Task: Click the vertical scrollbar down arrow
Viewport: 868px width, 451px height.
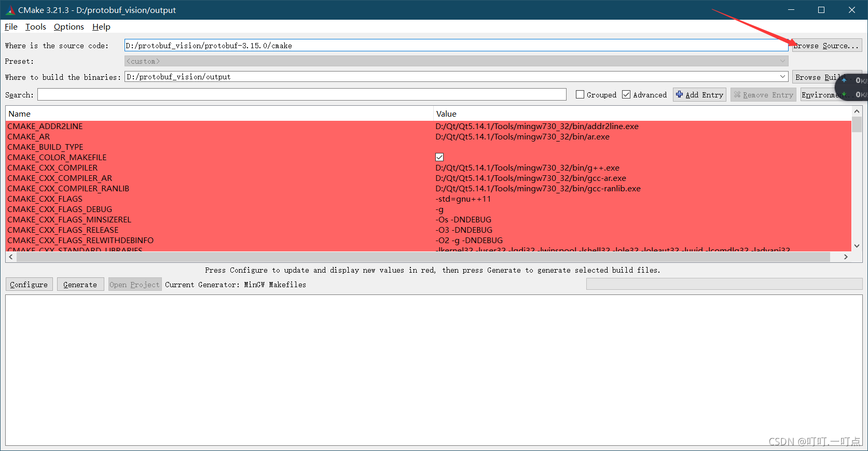Action: [x=857, y=246]
